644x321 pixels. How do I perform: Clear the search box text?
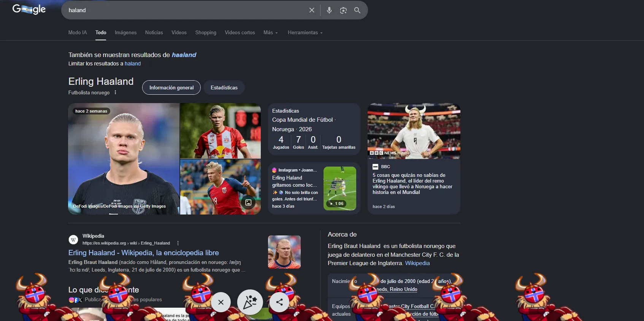point(312,10)
